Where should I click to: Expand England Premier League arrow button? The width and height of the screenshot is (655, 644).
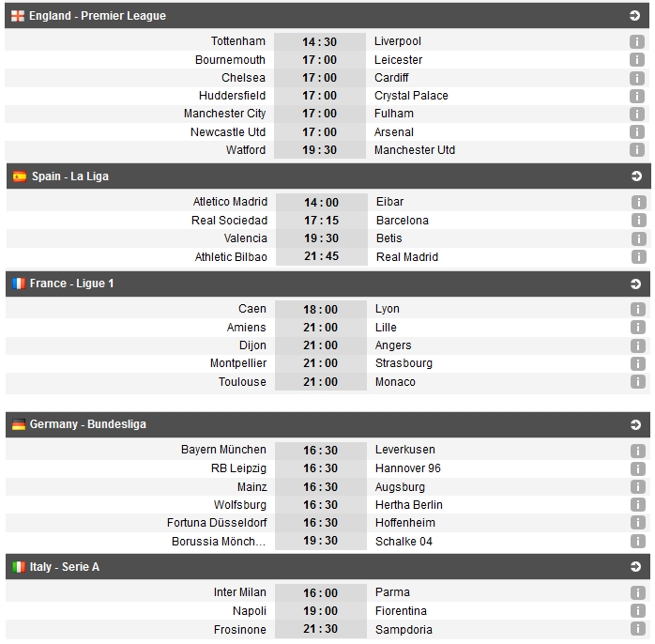635,16
